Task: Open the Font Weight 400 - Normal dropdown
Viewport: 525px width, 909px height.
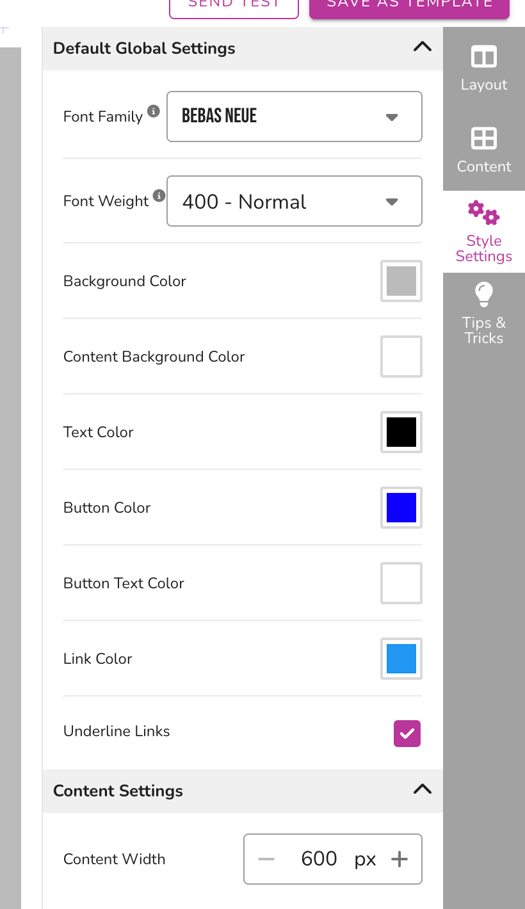Action: (294, 201)
